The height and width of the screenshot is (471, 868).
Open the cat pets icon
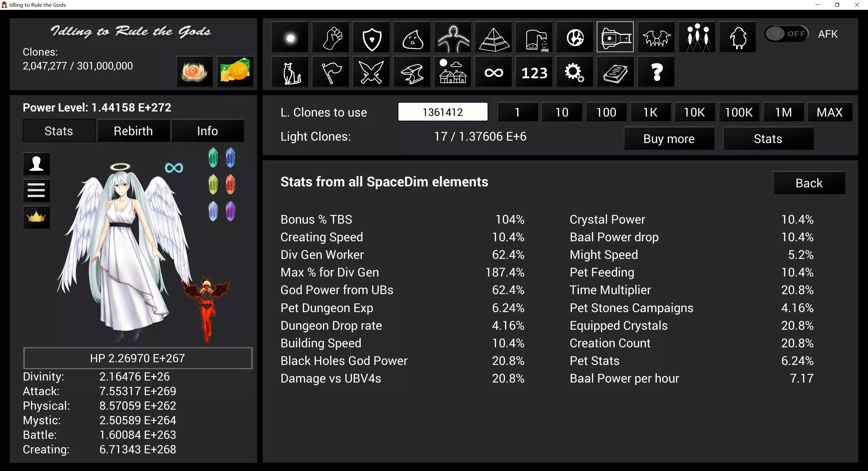pos(290,72)
